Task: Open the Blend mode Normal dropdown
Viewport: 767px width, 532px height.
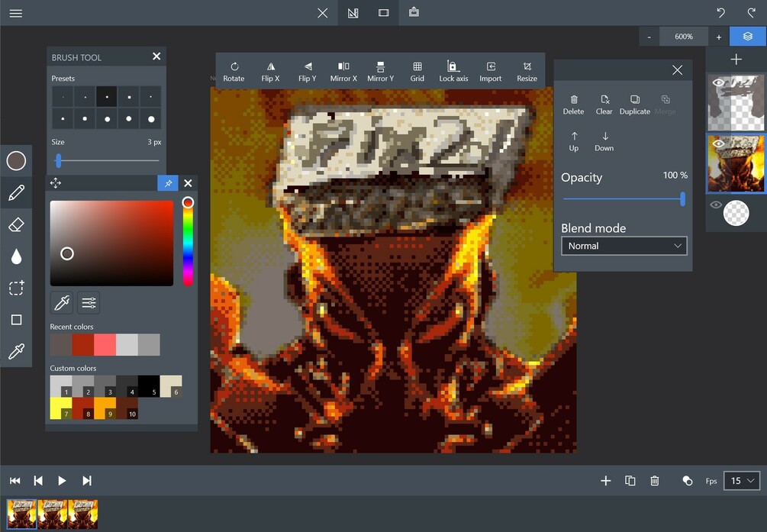Action: click(624, 246)
